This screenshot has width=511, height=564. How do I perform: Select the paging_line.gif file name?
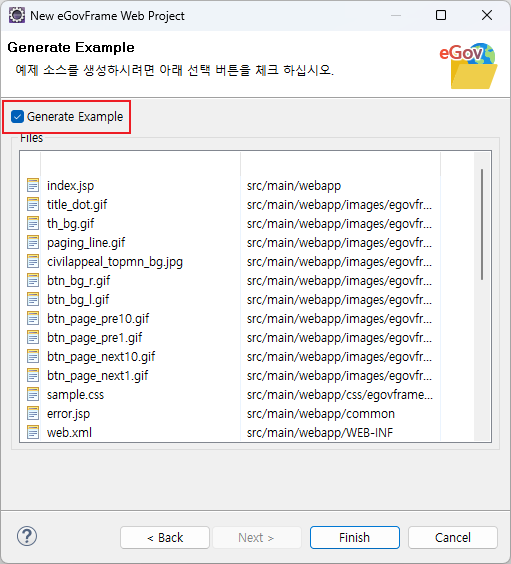tap(86, 243)
